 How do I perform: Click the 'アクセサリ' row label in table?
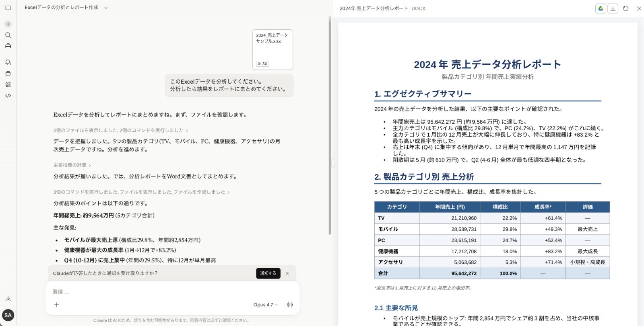(x=390, y=262)
